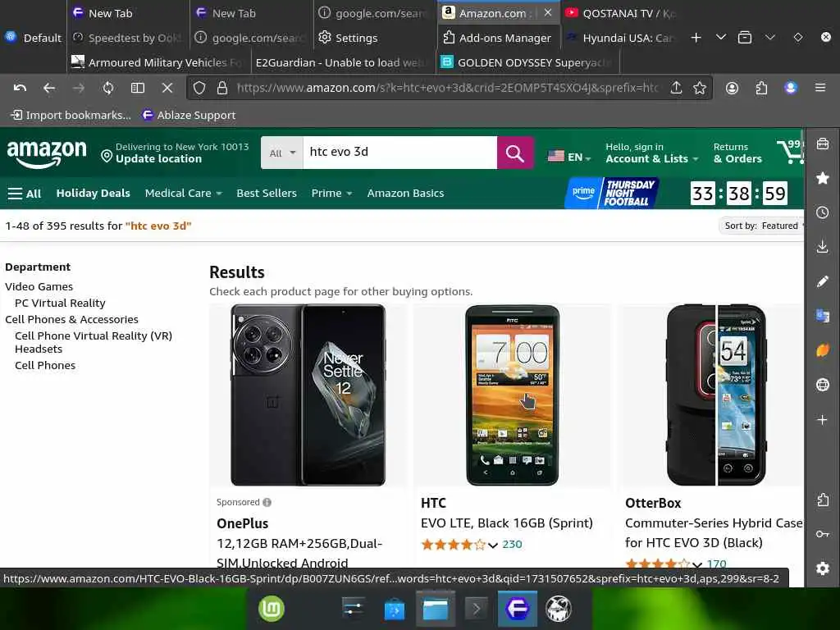The height and width of the screenshot is (630, 840).
Task: Open sidebar passwords key icon
Action: coord(822,534)
